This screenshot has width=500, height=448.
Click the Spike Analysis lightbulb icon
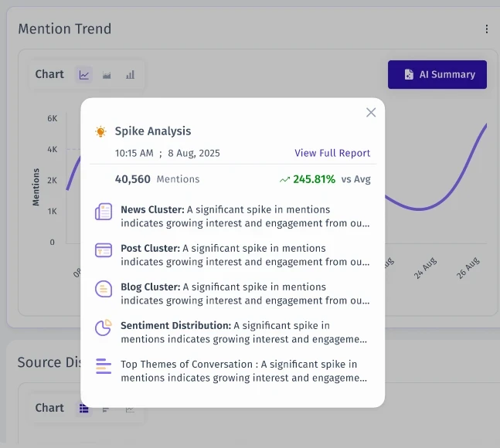(100, 131)
